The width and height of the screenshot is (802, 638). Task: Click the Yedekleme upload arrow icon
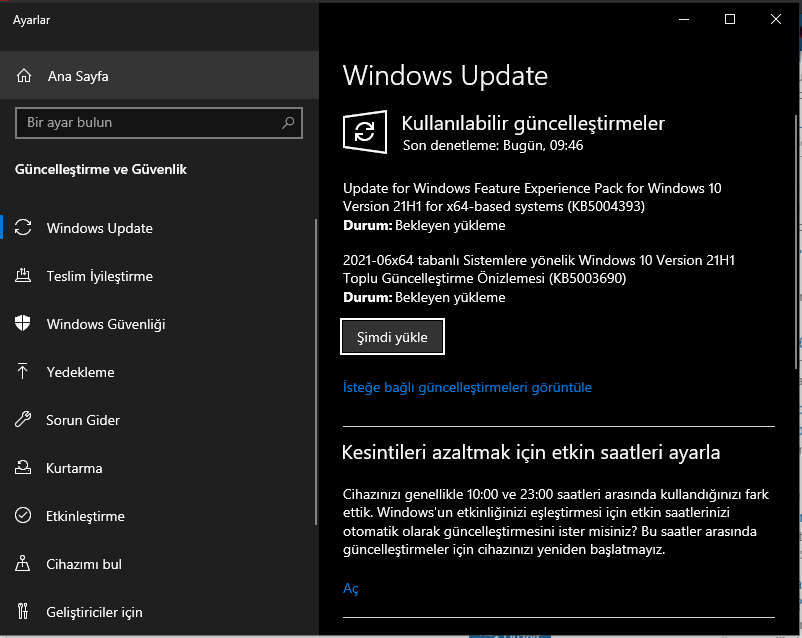[x=23, y=371]
